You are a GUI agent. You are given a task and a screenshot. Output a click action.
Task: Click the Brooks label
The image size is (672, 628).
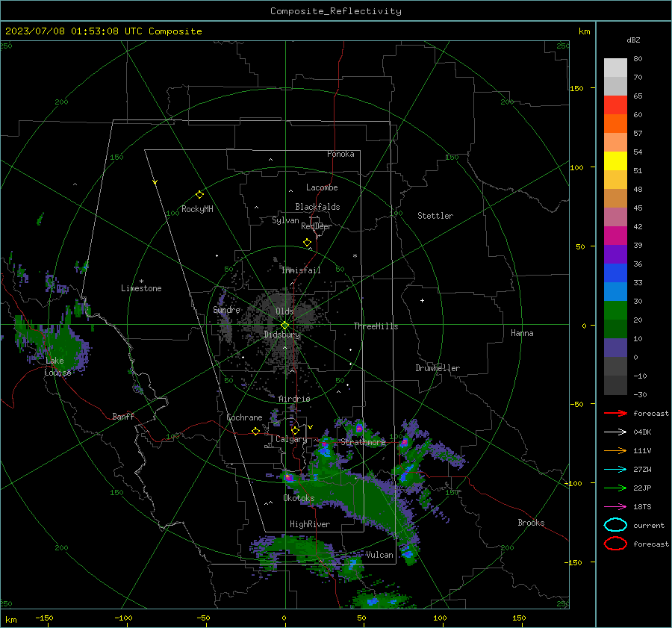point(531,523)
